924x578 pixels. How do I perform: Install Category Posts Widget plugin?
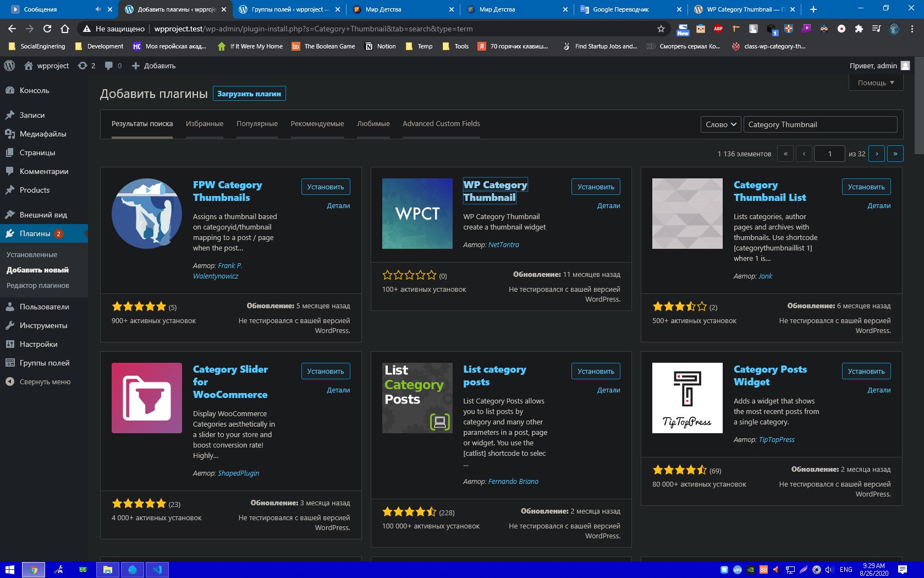pyautogui.click(x=866, y=371)
